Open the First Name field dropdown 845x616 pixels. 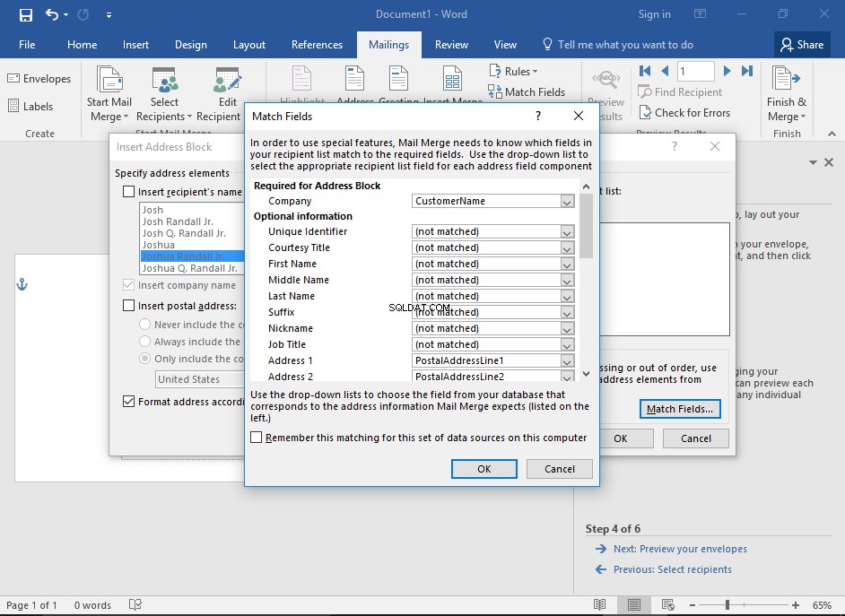[566, 265]
